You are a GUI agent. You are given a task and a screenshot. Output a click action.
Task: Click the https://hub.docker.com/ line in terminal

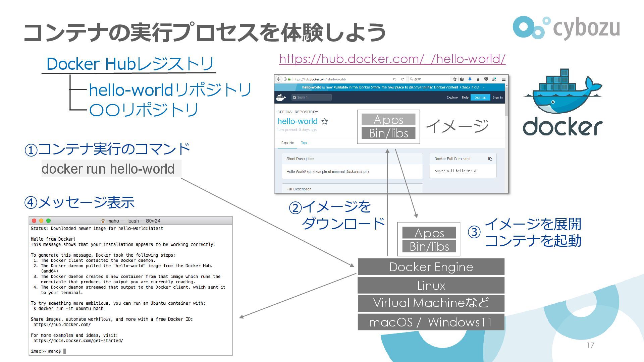[x=62, y=325]
